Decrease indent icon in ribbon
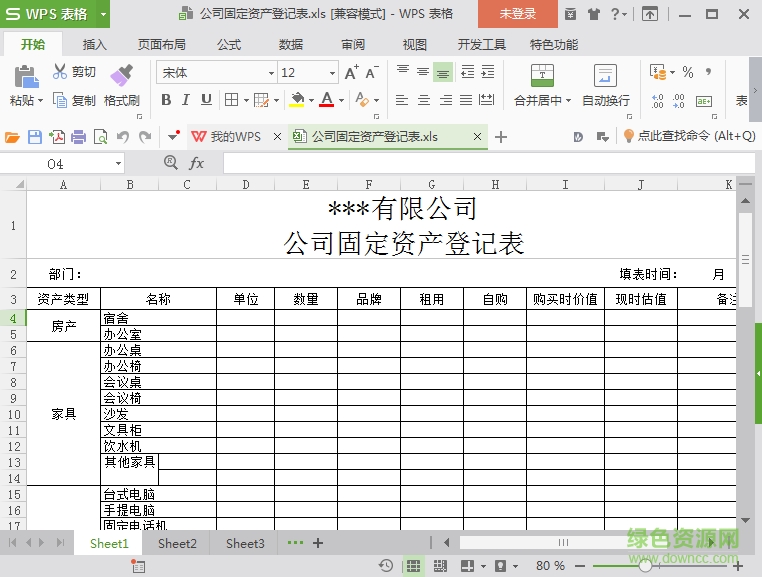Screen dimensions: 762x577 tap(468, 72)
